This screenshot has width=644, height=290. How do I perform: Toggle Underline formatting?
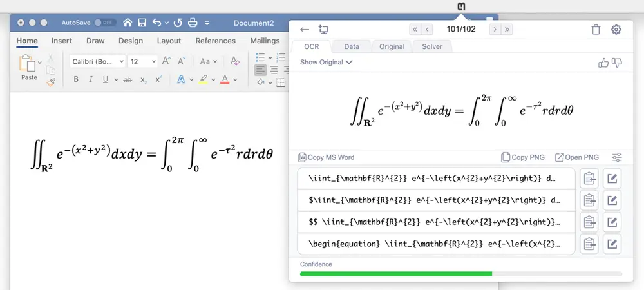coord(106,80)
